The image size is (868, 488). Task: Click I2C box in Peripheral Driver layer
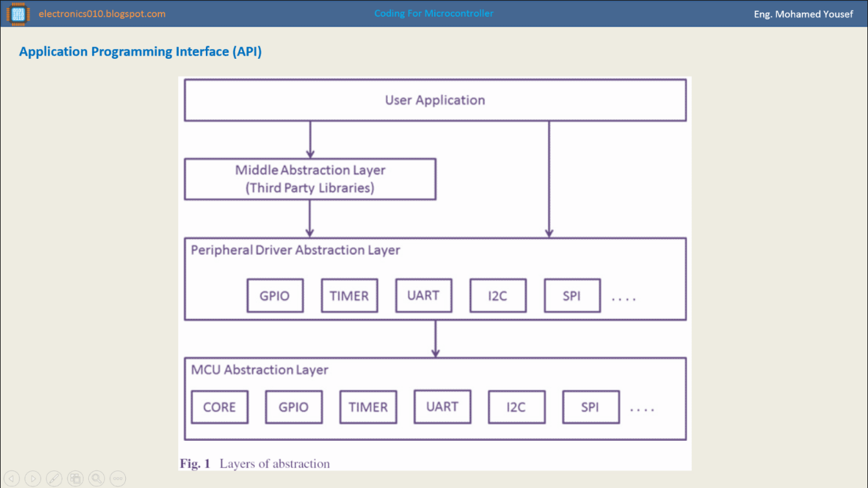[x=498, y=296]
